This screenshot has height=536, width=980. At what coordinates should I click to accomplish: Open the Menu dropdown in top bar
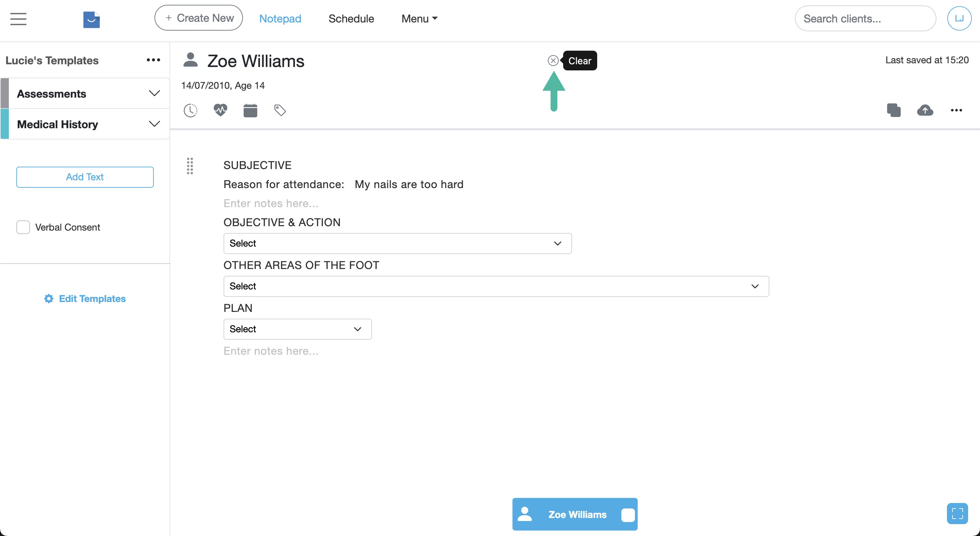tap(419, 18)
